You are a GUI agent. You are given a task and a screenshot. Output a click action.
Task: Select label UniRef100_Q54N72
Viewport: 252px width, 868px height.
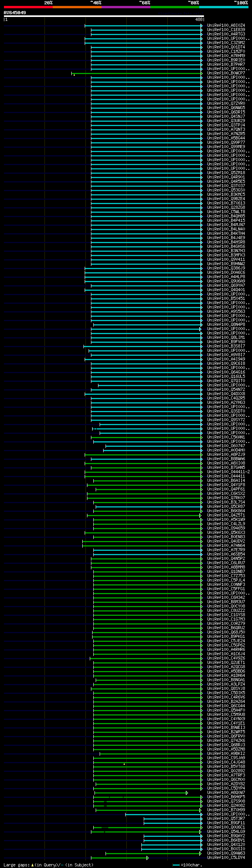click(x=226, y=389)
